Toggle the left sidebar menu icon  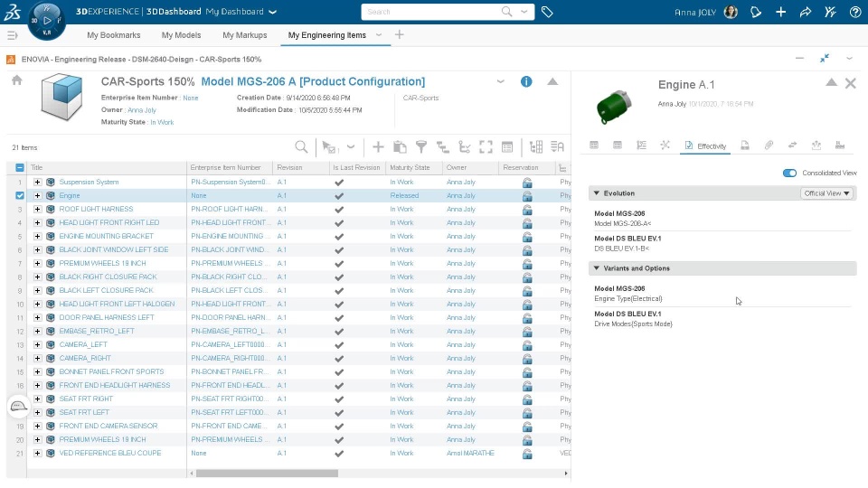coord(12,35)
